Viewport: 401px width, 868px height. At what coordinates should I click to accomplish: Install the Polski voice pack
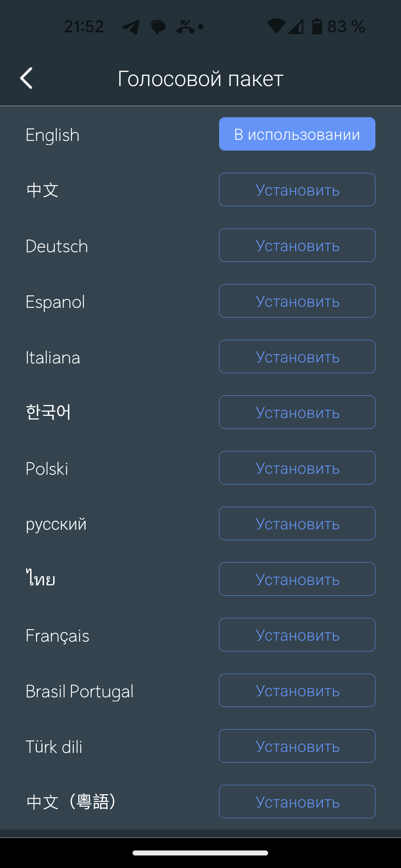(297, 468)
